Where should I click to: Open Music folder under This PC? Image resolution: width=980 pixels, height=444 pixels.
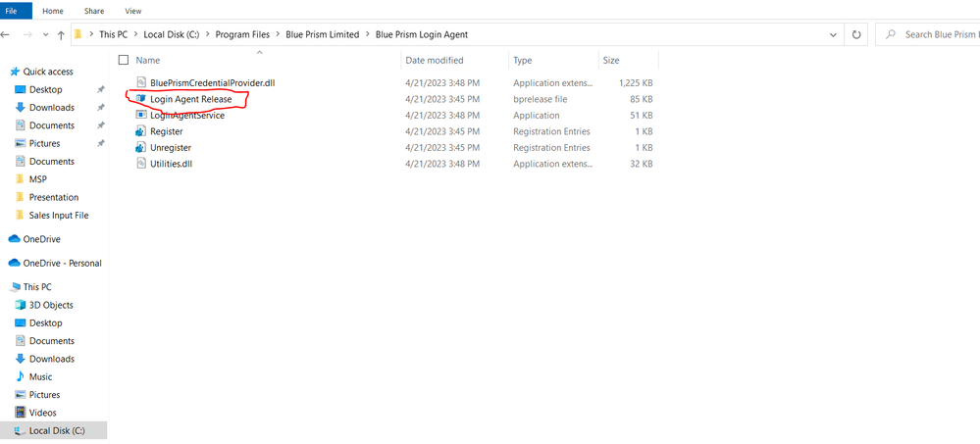click(x=40, y=376)
